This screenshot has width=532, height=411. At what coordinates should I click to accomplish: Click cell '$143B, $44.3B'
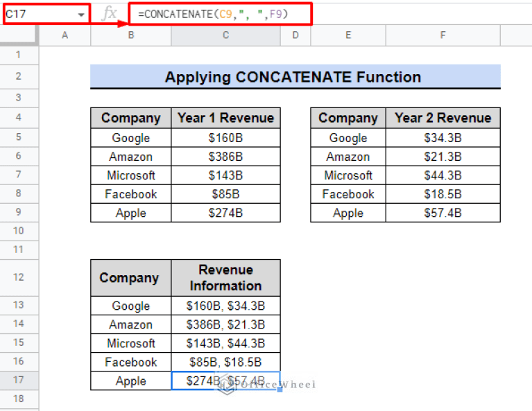click(225, 343)
